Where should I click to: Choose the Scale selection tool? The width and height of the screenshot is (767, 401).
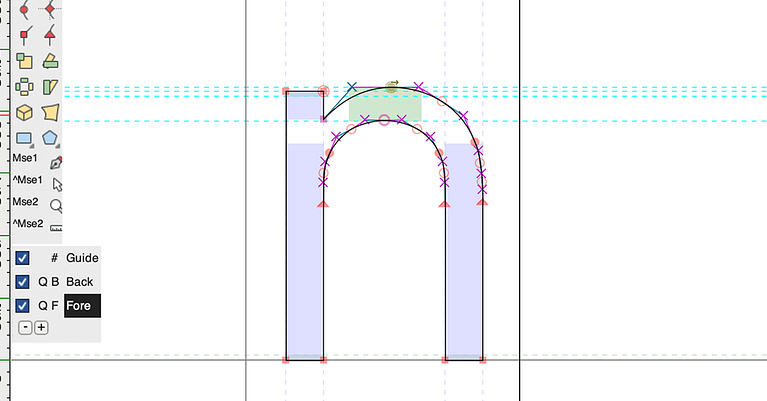(x=24, y=61)
